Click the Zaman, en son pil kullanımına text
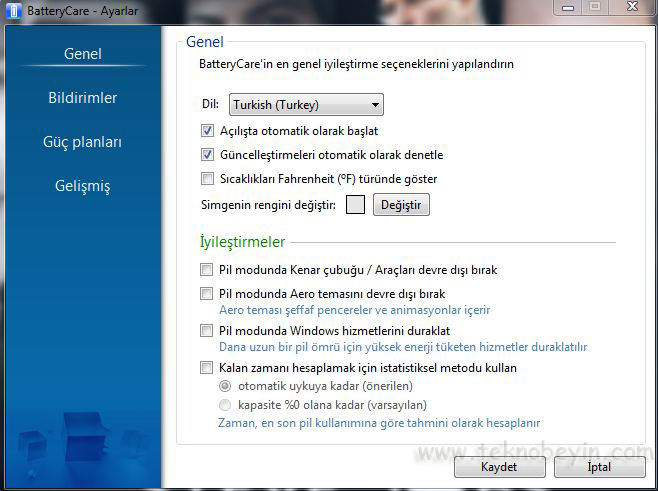The height and width of the screenshot is (491, 658). [x=379, y=423]
